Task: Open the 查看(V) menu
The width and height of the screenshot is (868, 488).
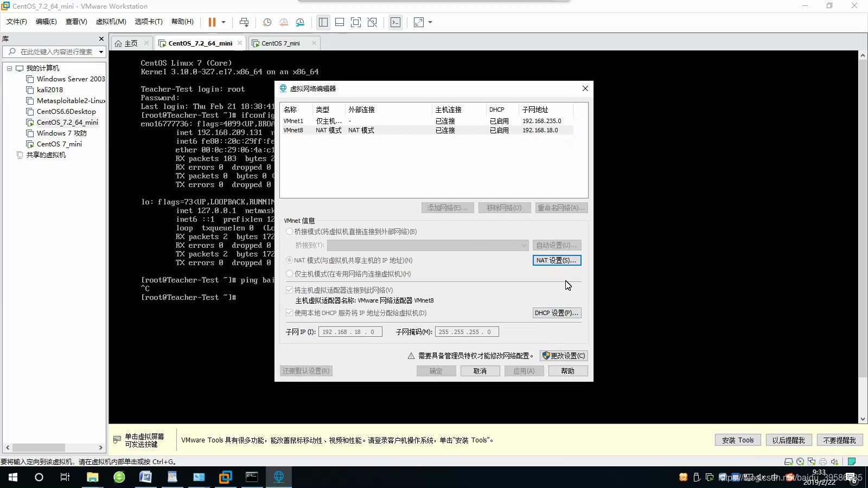Action: point(76,22)
